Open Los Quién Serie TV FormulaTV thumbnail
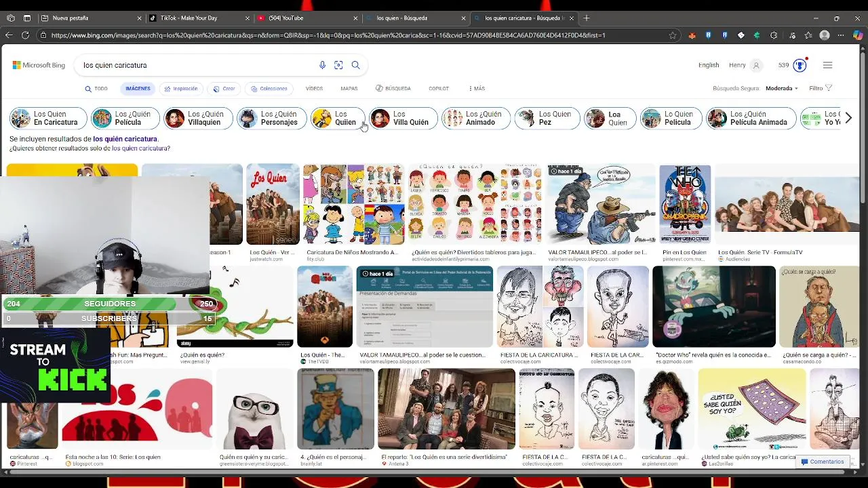Viewport: 868px width, 488px height. [x=787, y=204]
